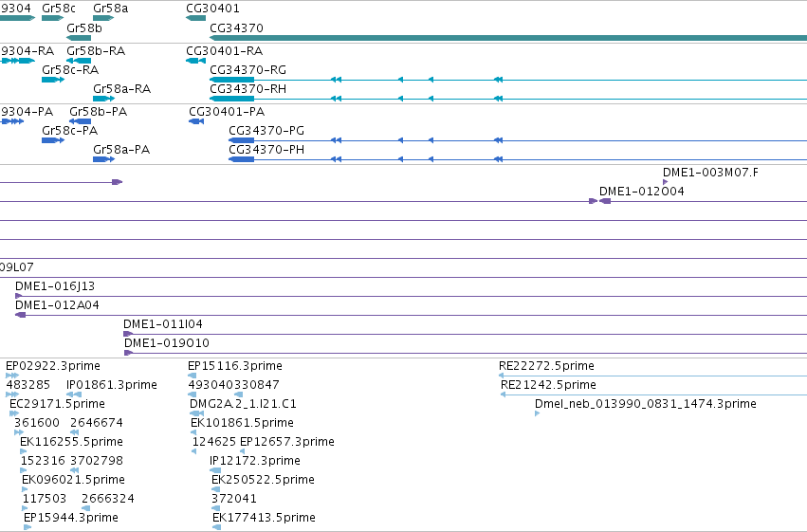Screen dimensions: 807x532
Task: Select transcript Gr58a-RA
Action: [x=103, y=99]
